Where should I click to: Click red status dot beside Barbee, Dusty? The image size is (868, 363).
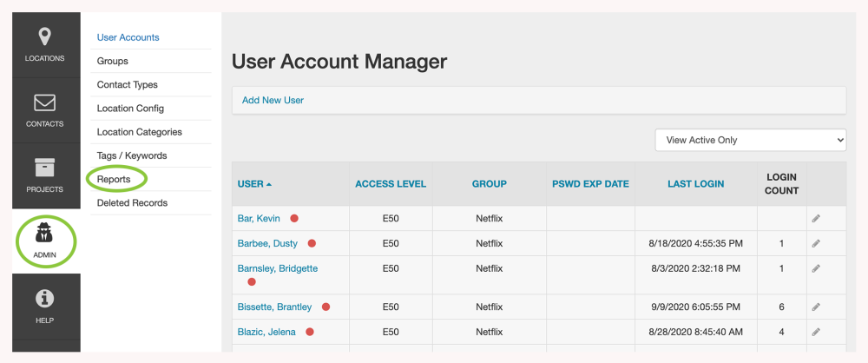coord(312,244)
